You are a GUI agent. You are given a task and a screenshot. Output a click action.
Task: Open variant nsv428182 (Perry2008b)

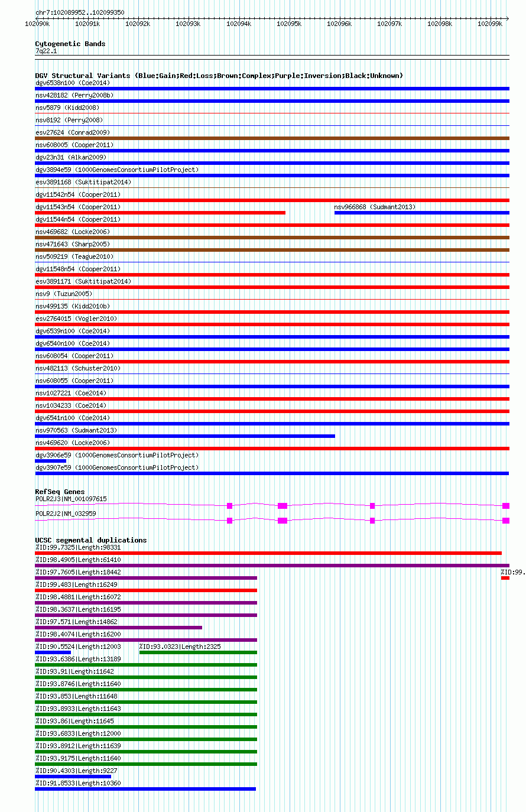click(74, 95)
